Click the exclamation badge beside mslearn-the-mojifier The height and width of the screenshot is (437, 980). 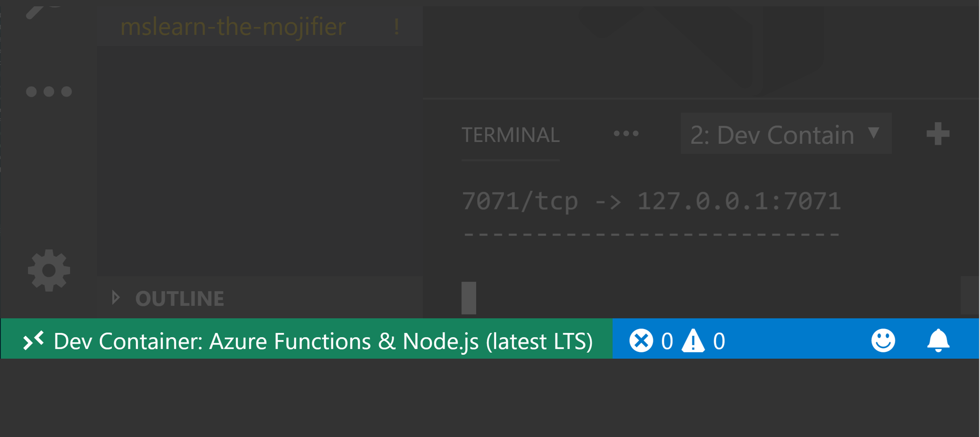[x=396, y=26]
